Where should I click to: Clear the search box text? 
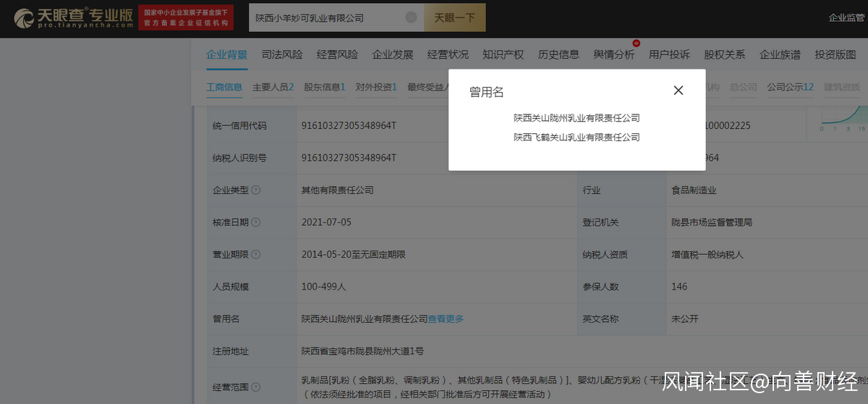tap(411, 17)
